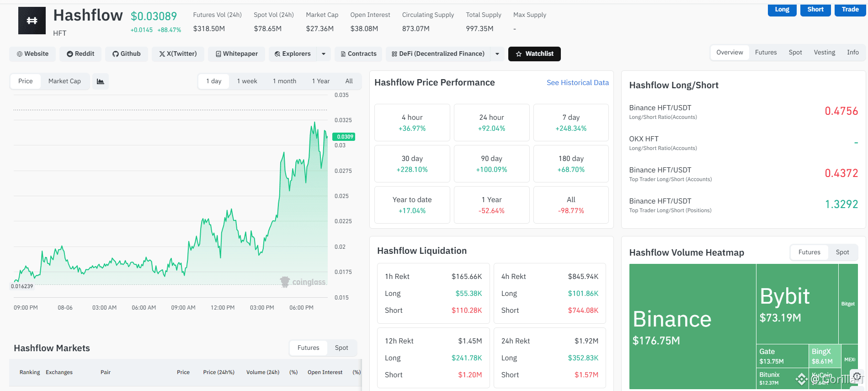The height and width of the screenshot is (391, 868).
Task: Click the 4h Rekt Short value $744.08K
Action: (x=583, y=311)
